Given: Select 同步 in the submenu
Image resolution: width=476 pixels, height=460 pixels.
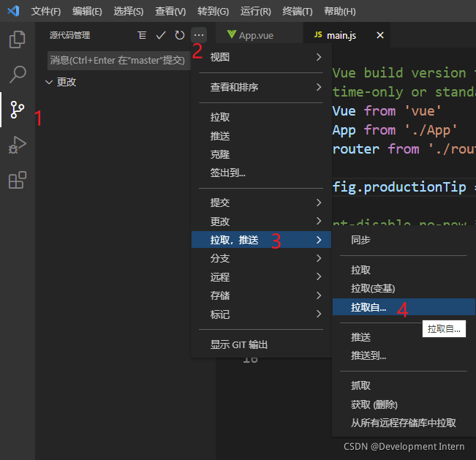Looking at the screenshot, I should 404,240.
